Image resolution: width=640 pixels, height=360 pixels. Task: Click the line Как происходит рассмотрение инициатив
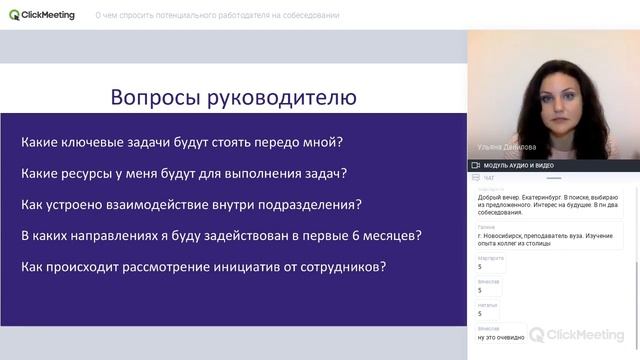click(203, 267)
